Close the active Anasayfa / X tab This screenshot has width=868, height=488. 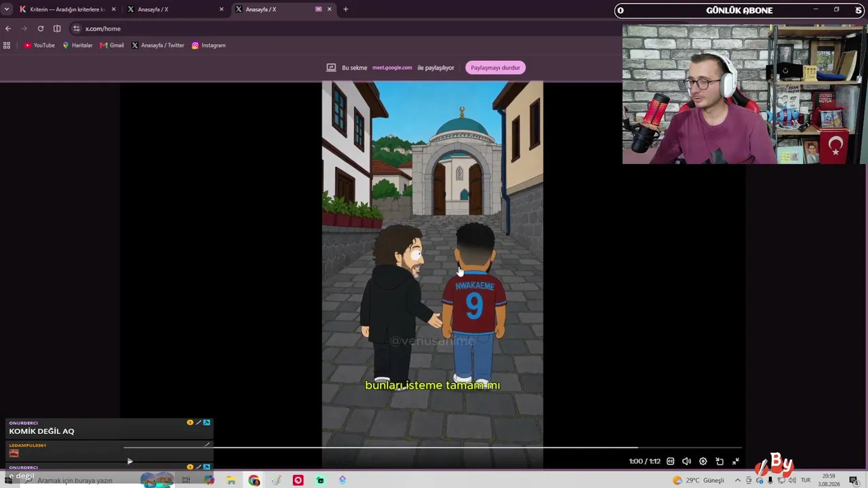[330, 9]
